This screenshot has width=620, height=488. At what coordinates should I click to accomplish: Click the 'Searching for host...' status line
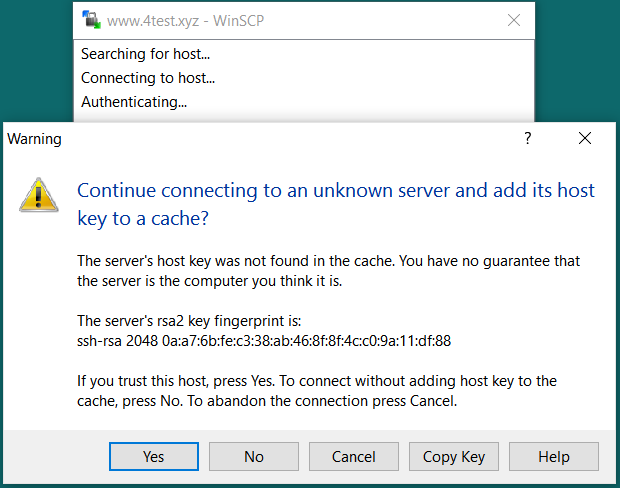coord(145,54)
